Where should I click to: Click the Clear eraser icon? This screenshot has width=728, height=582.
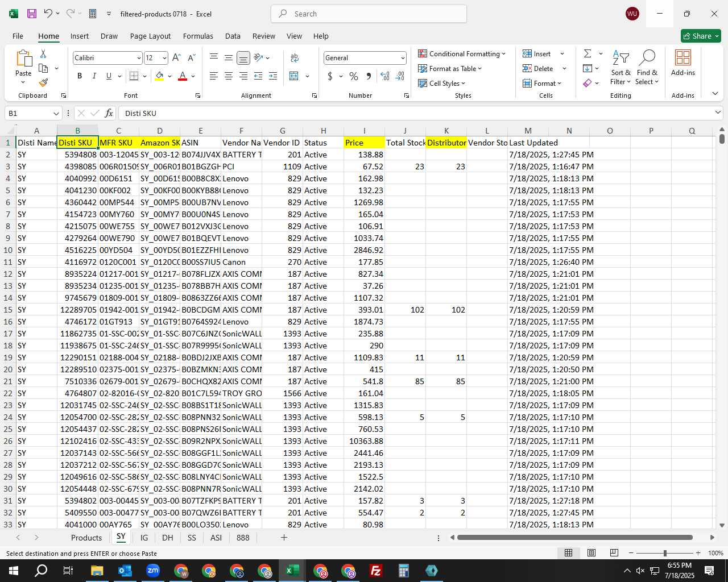click(x=588, y=83)
